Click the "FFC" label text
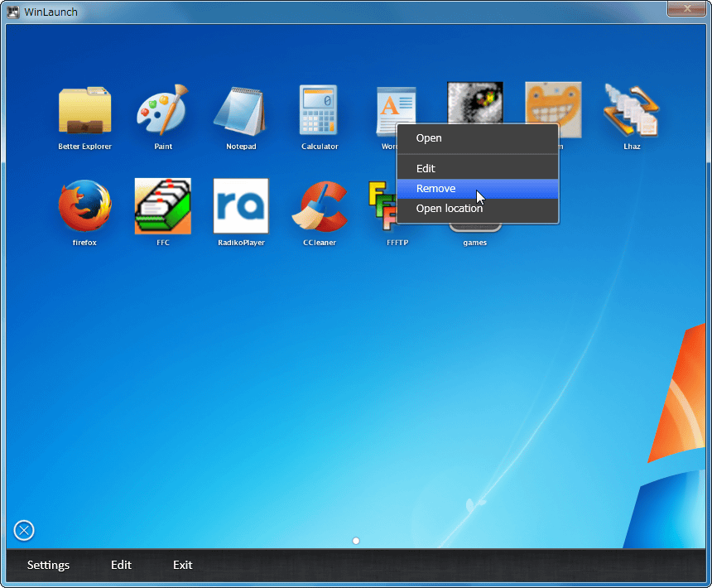The width and height of the screenshot is (712, 588). [163, 243]
